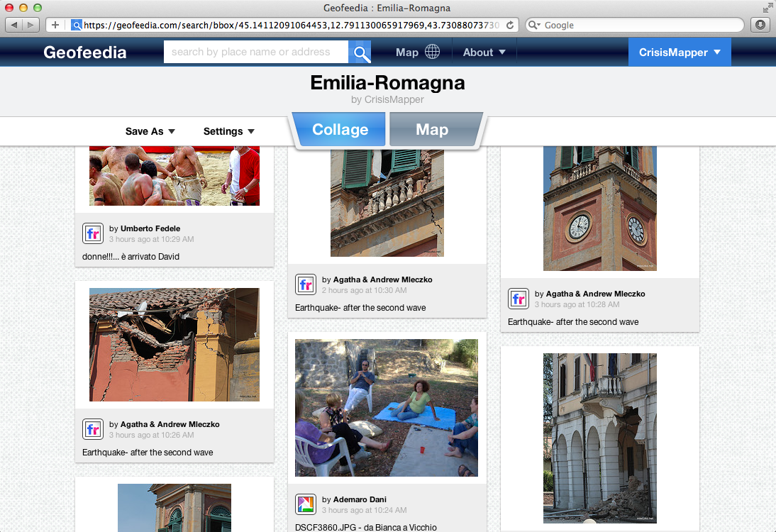
Task: Reload page using address bar refresh icon
Action: click(509, 25)
